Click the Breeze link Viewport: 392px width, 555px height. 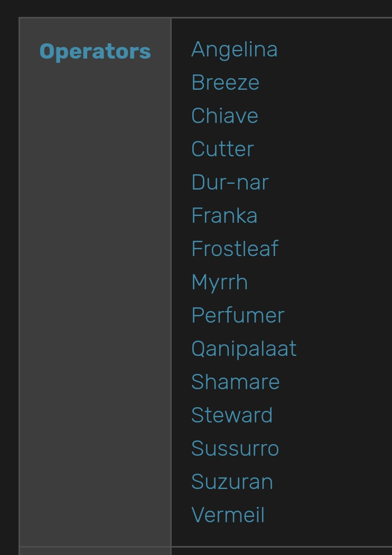click(x=225, y=82)
